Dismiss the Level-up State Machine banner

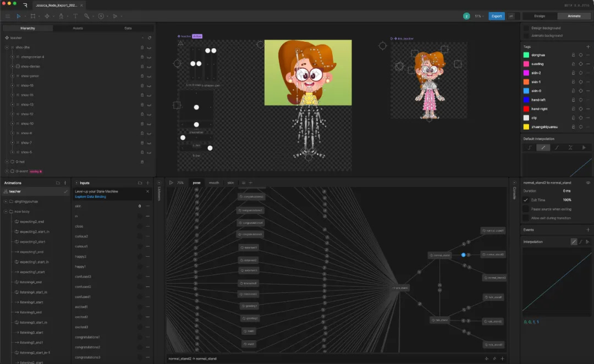148,192
